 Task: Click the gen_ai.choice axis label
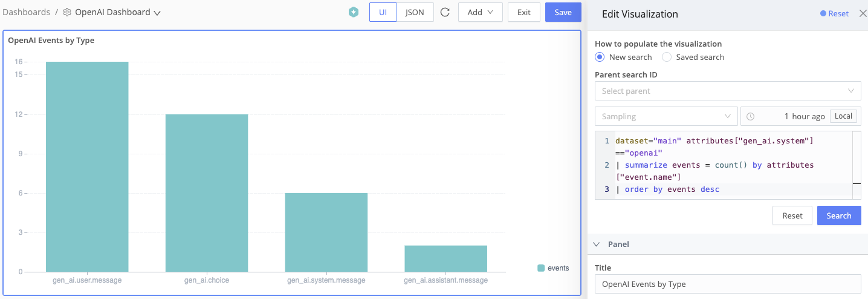(207, 280)
